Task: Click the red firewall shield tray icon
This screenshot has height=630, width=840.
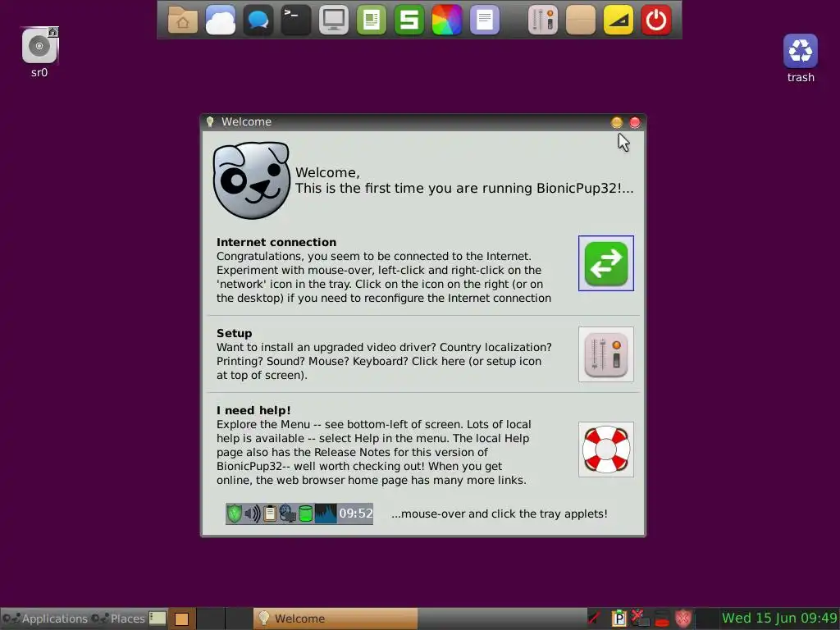Action: [683, 619]
